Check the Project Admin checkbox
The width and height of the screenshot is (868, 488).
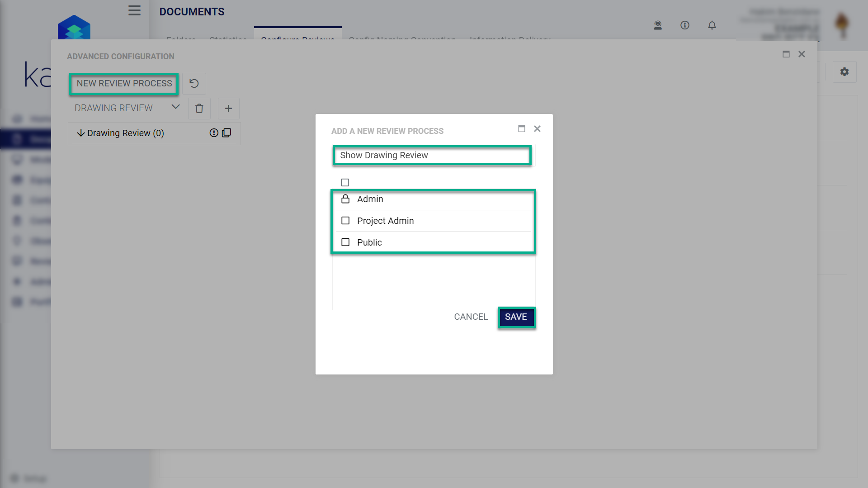coord(345,220)
